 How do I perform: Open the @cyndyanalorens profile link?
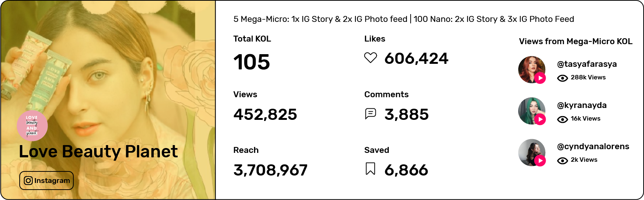[x=593, y=147]
